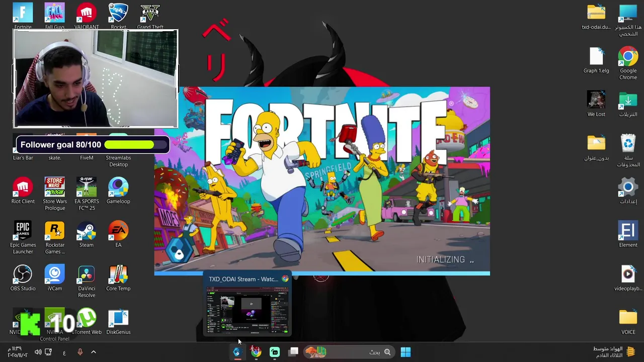Open This PC shortcut (هذا الكمبيوتر)
The image size is (644, 362).
(628, 20)
